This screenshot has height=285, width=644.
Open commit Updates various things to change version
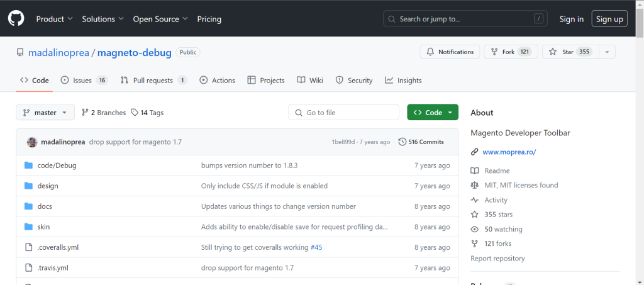(x=279, y=206)
